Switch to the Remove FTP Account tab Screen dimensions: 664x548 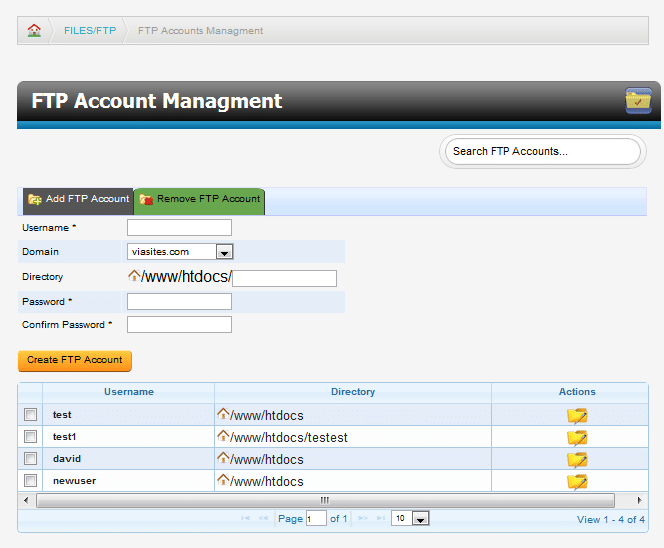[x=200, y=200]
